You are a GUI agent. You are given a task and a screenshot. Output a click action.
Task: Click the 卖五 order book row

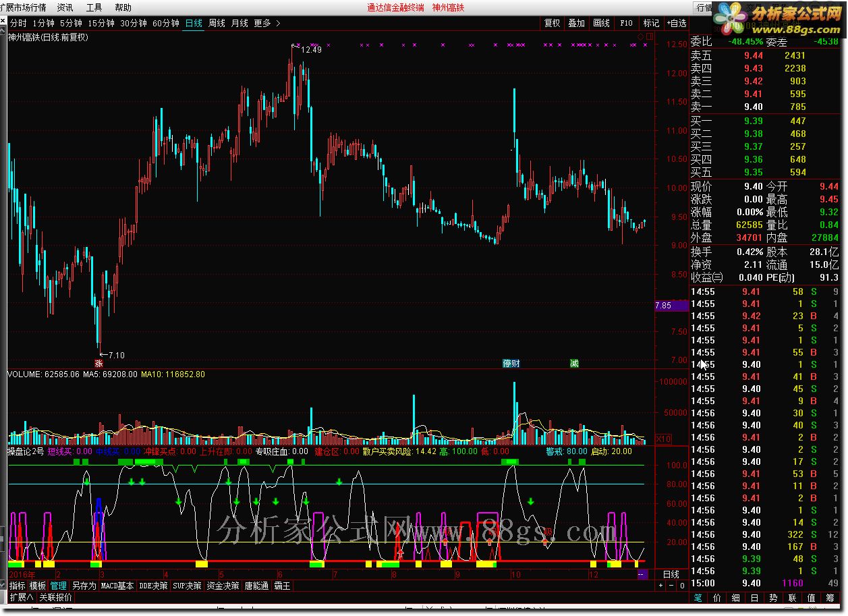pyautogui.click(x=765, y=55)
